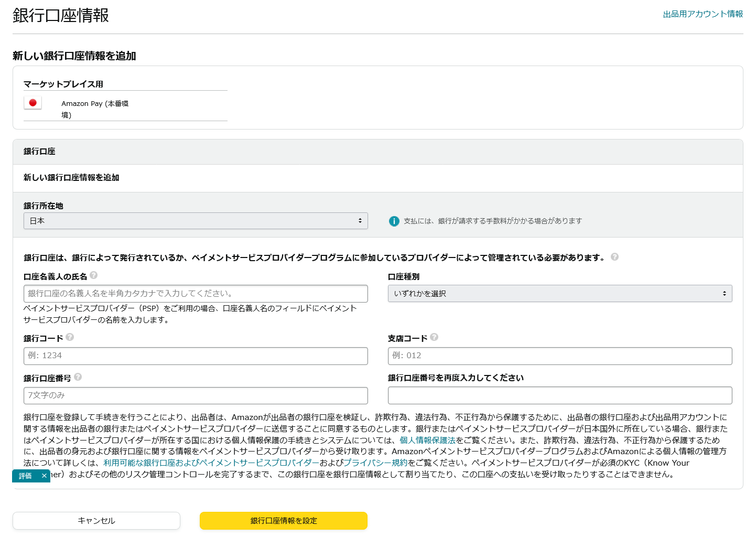Select the Japan flag marketplace icon
Viewport: 756px width, 537px height.
click(x=33, y=103)
